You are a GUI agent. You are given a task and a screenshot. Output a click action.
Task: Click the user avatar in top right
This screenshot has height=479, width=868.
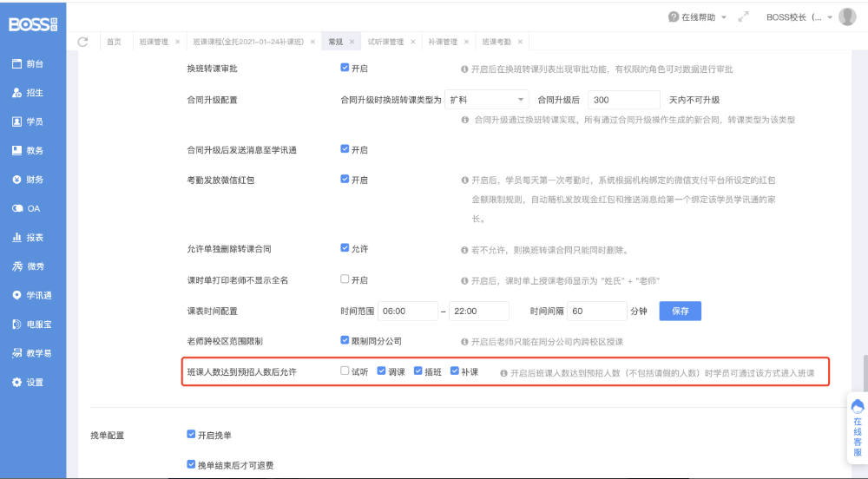tap(847, 16)
